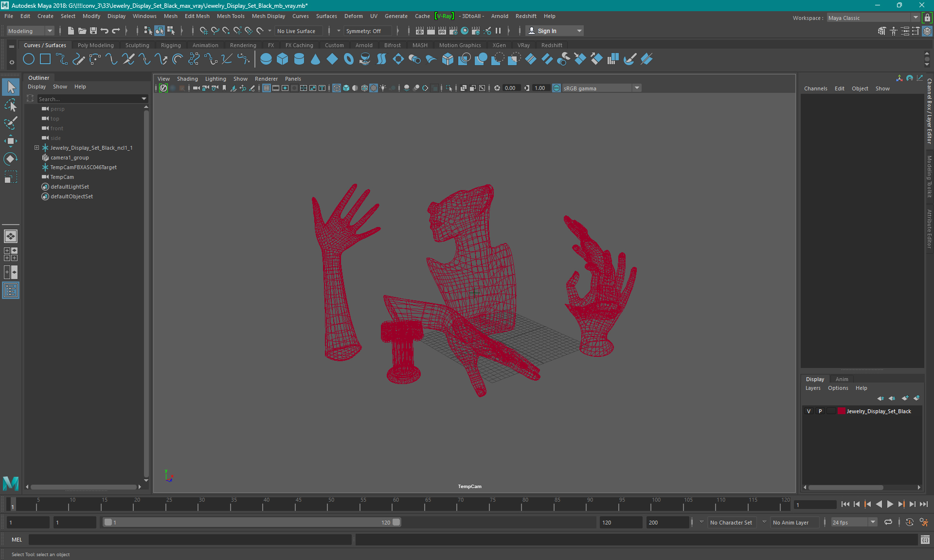This screenshot has height=560, width=934.
Task: Toggle playback P box for Jewelry_Display_Set_Black layer
Action: tap(820, 411)
